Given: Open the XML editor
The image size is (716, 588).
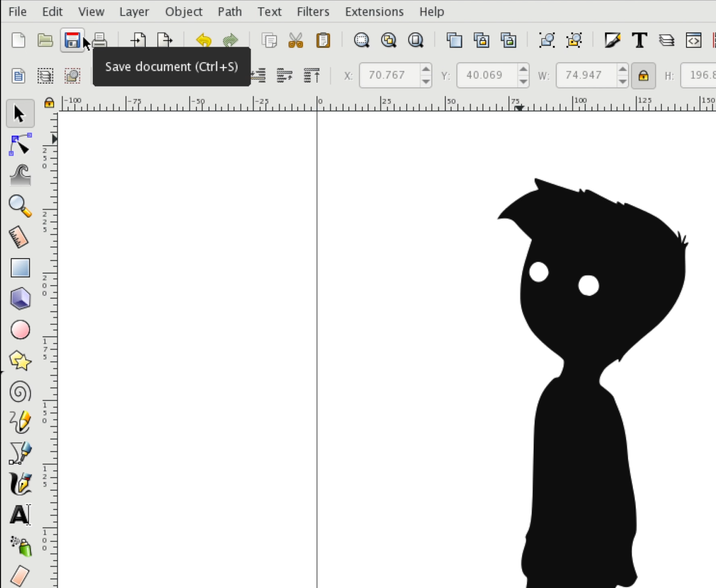Looking at the screenshot, I should (693, 40).
